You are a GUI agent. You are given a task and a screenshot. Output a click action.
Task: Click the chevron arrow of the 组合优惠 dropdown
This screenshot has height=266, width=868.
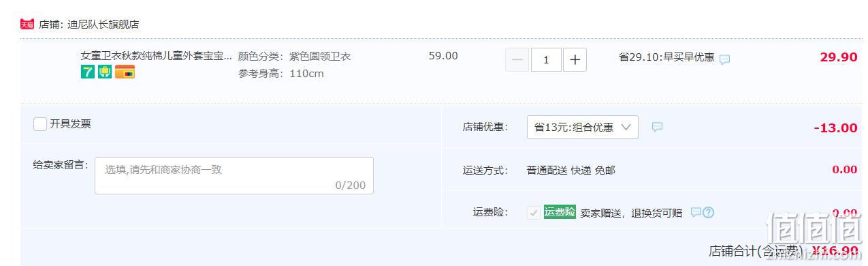[626, 127]
